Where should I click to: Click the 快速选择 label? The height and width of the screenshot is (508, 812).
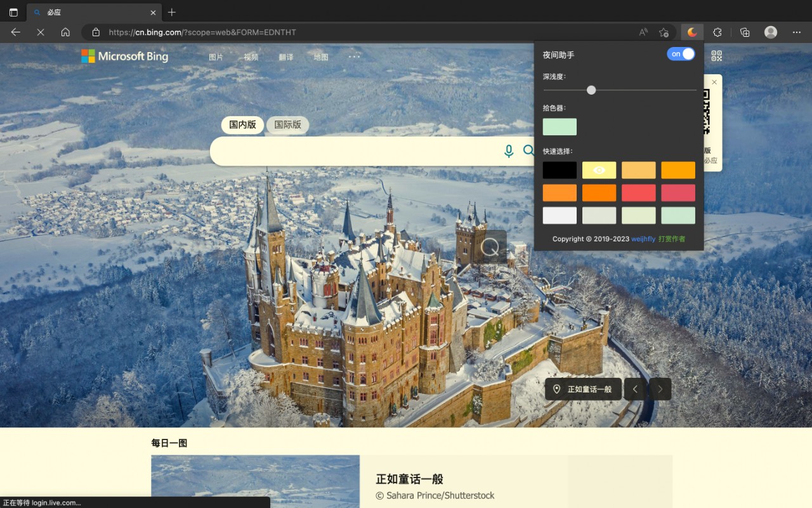(x=558, y=151)
